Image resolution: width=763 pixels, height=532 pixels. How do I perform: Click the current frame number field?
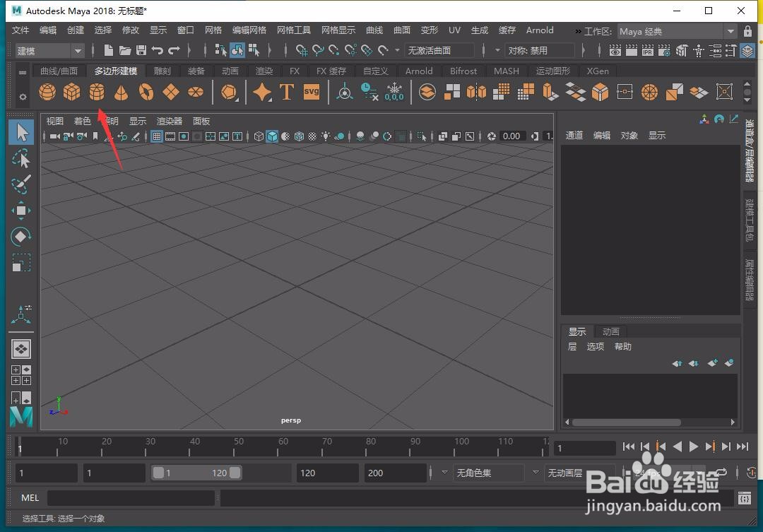585,448
